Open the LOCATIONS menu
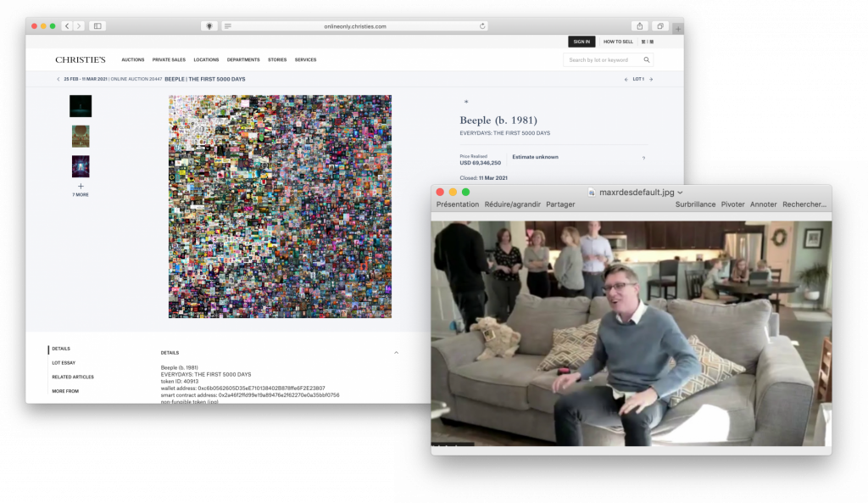 coord(206,60)
